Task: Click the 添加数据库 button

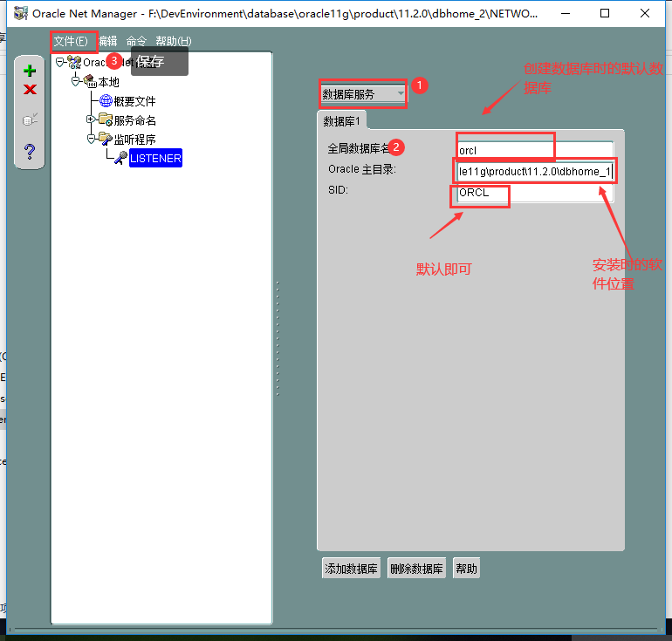Action: tap(351, 569)
